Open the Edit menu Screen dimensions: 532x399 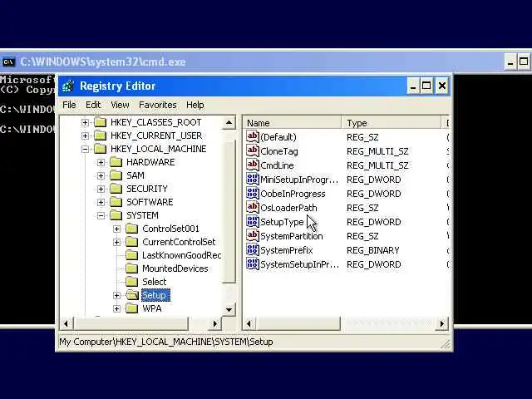point(93,105)
